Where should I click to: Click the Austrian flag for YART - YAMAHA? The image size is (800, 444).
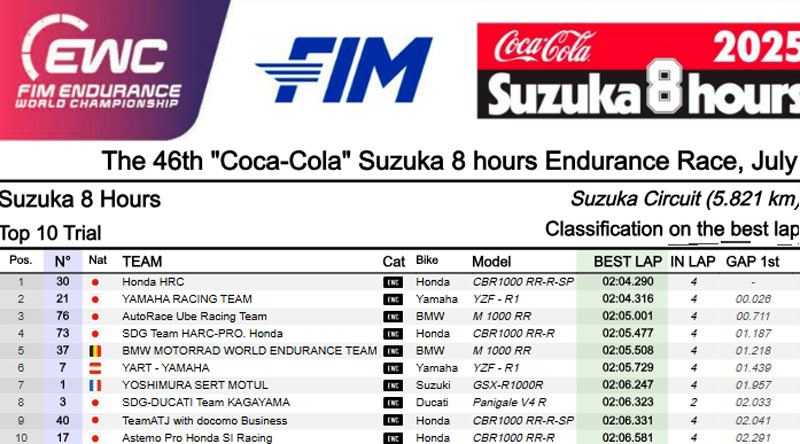pyautogui.click(x=96, y=368)
